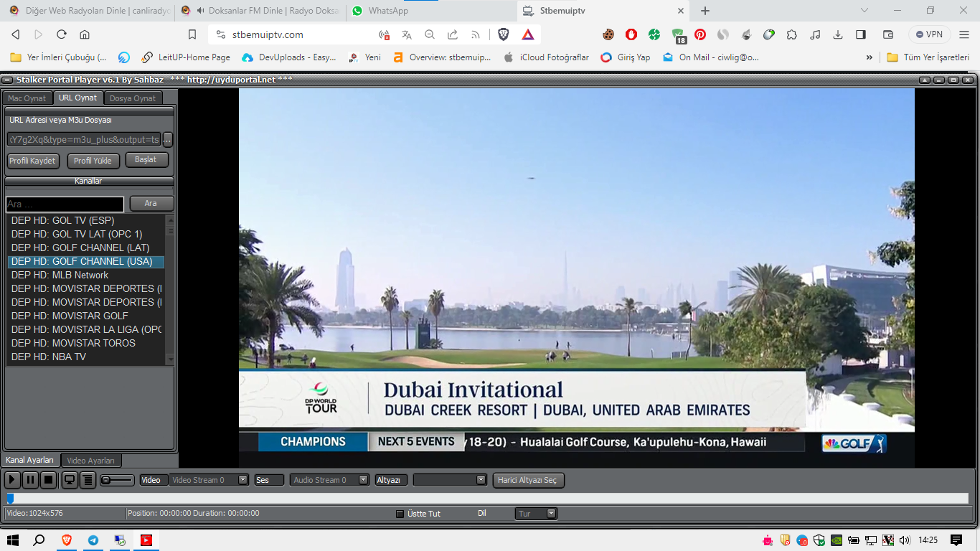Image resolution: width=980 pixels, height=551 pixels.
Task: Toggle the browser sidebar panel icon
Action: pos(861,34)
